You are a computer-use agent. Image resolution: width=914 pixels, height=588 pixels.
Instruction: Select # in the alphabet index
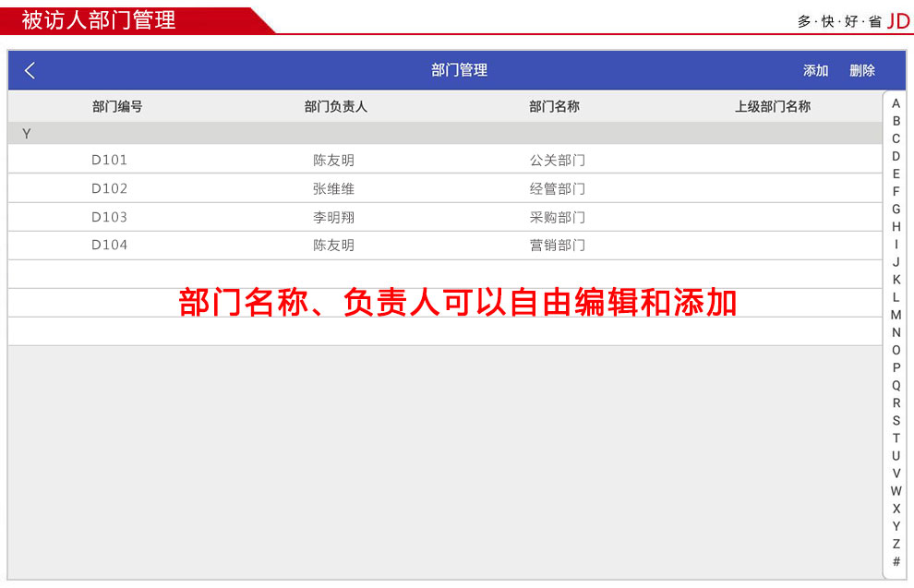[896, 561]
